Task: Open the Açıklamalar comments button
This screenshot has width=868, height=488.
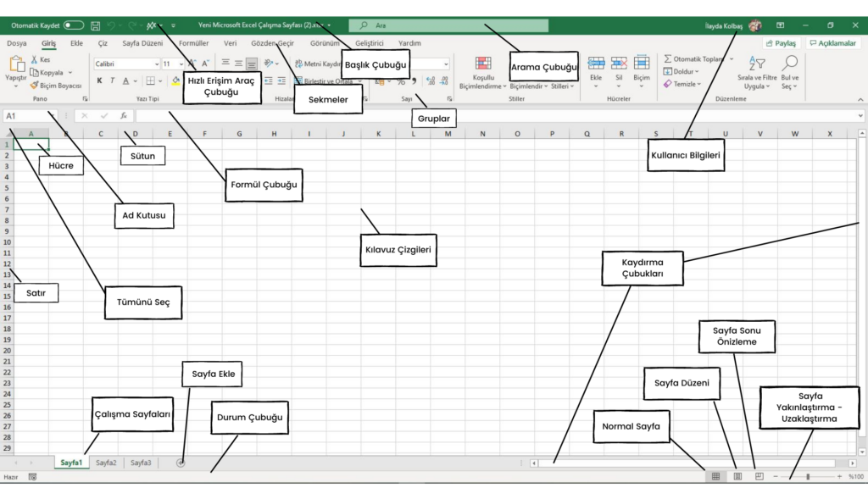Action: (x=832, y=43)
